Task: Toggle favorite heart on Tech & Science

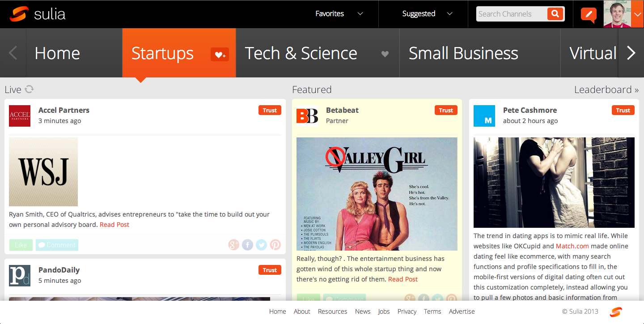Action: [385, 54]
